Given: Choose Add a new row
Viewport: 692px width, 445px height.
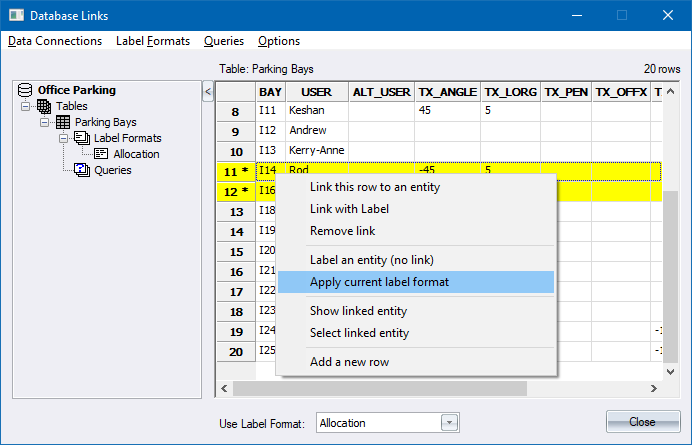Looking at the screenshot, I should 349,361.
